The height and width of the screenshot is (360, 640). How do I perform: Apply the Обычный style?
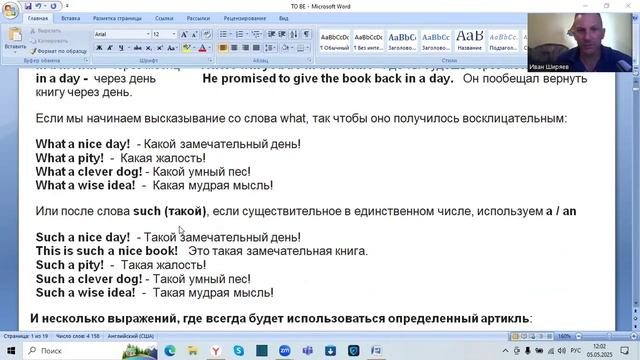coord(334,41)
